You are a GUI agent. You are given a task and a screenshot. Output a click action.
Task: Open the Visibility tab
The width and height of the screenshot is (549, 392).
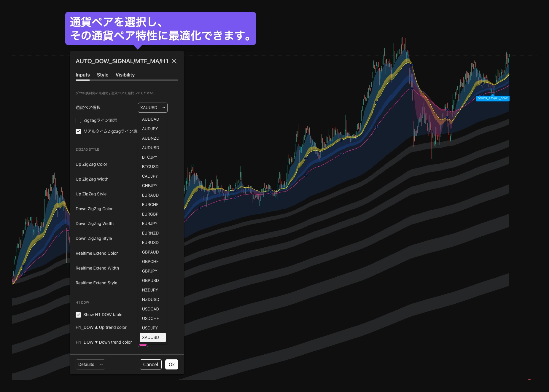pyautogui.click(x=125, y=75)
